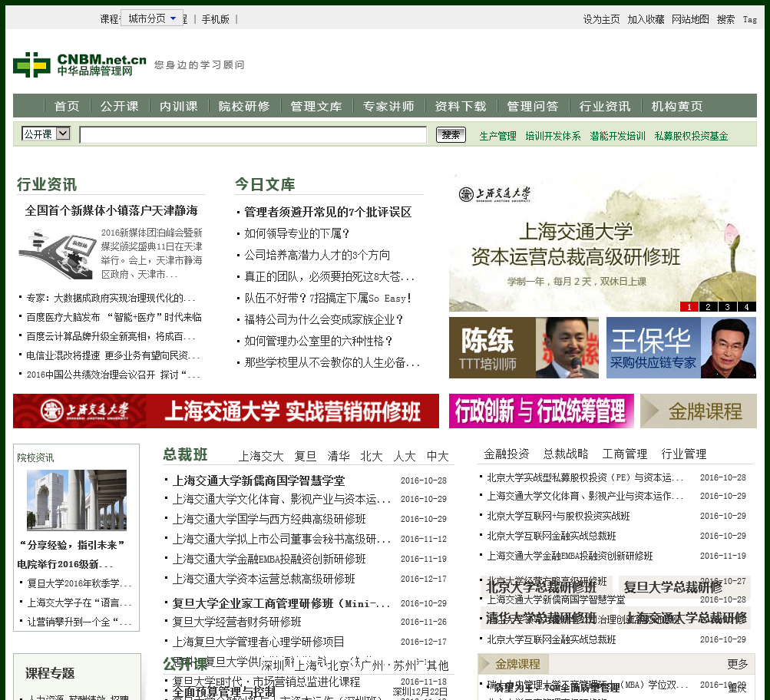Switch banner to slide 1
770x700 pixels.
tap(689, 306)
